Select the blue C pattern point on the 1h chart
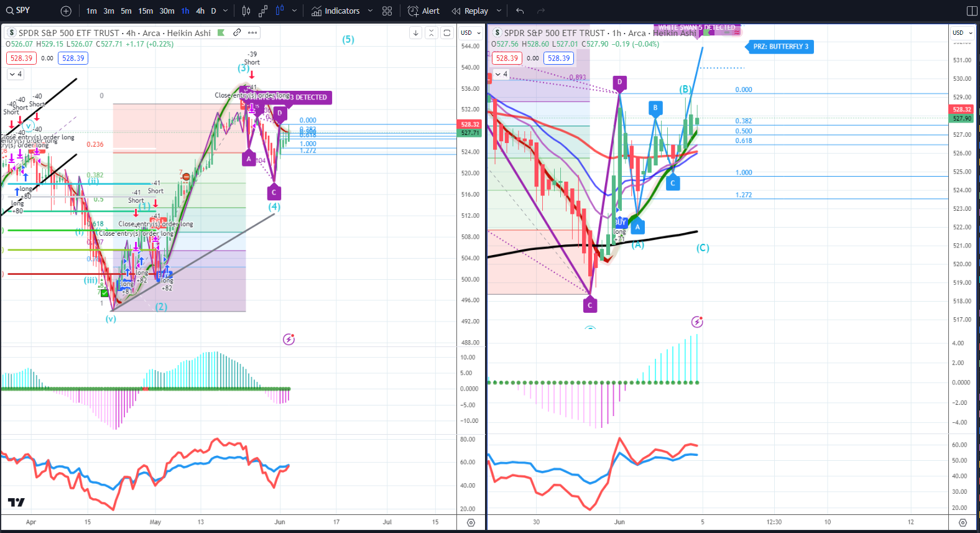This screenshot has width=980, height=533. [x=672, y=183]
